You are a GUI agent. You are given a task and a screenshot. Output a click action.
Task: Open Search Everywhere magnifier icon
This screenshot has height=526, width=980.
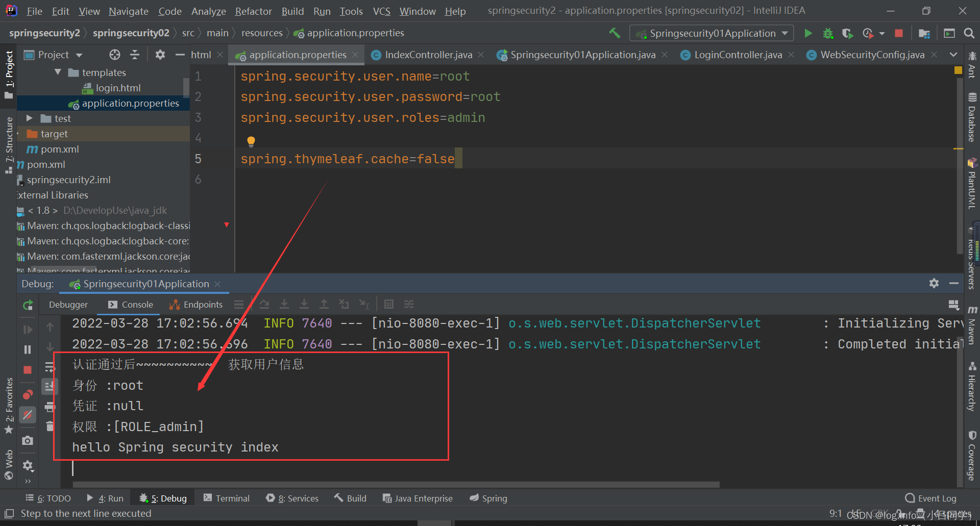[969, 33]
